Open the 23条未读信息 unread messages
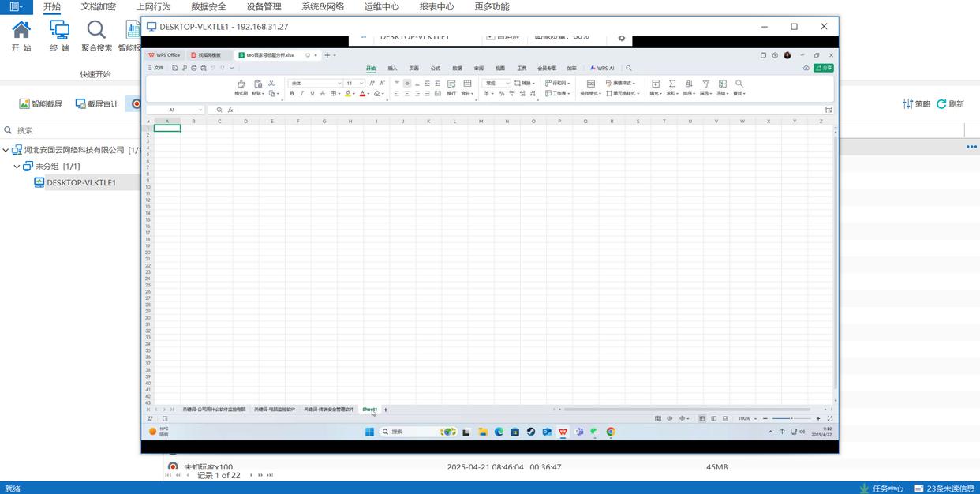The height and width of the screenshot is (494, 980). point(943,488)
